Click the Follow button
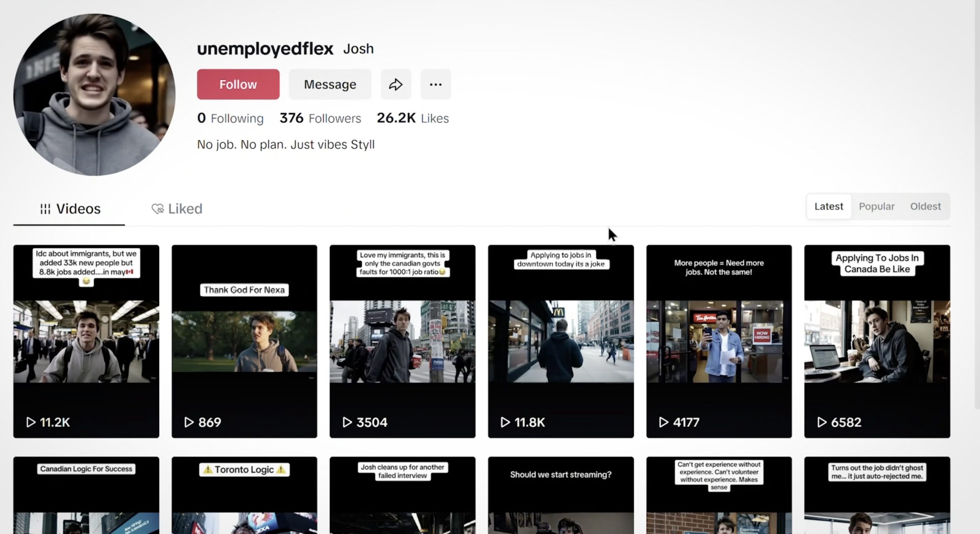980x534 pixels. click(x=238, y=84)
